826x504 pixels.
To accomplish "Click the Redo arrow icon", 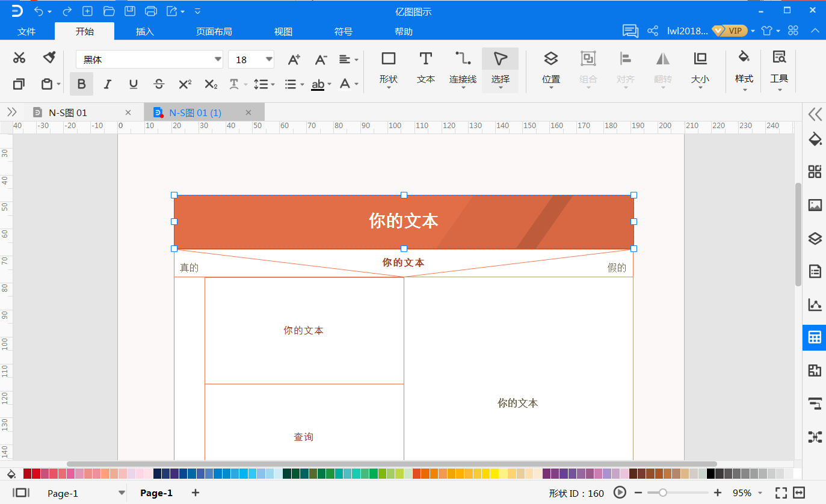I will 67,11.
